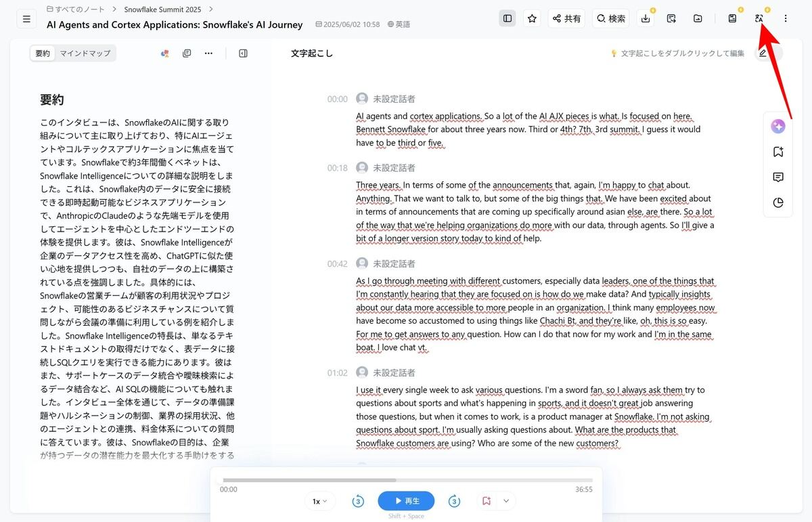Click the chevron after Snowflake Summit 2025
The image size is (812, 522).
pyautogui.click(x=211, y=9)
